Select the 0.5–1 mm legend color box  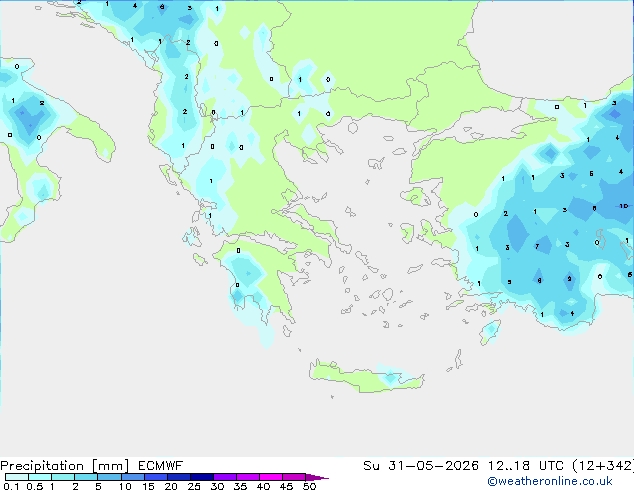[40, 477]
